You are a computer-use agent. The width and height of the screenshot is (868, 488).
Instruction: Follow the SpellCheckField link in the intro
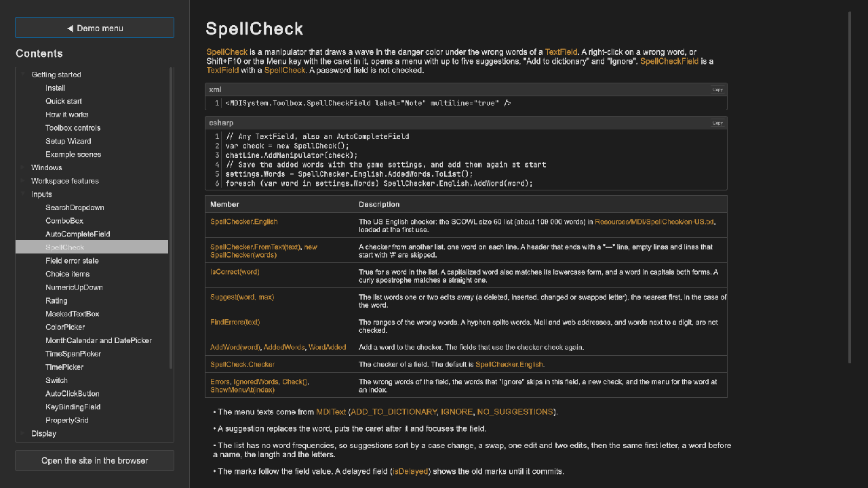tap(669, 61)
